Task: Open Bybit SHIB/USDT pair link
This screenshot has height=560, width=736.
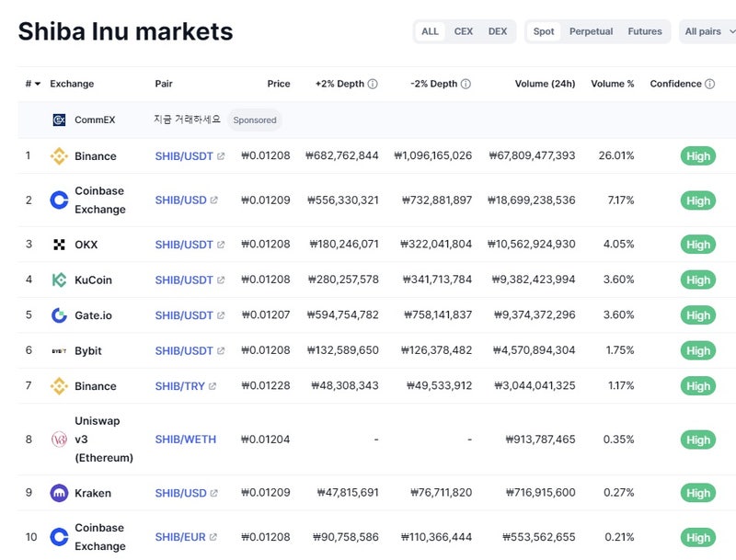Action: [184, 351]
